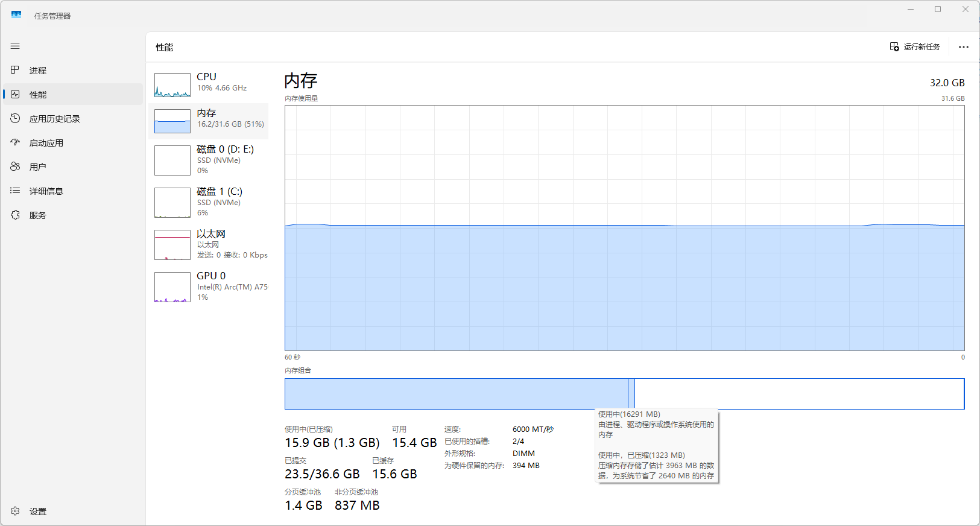The height and width of the screenshot is (526, 980).
Task: Click the 15.9 GB (1.3 GB) in-use value
Action: (x=332, y=443)
